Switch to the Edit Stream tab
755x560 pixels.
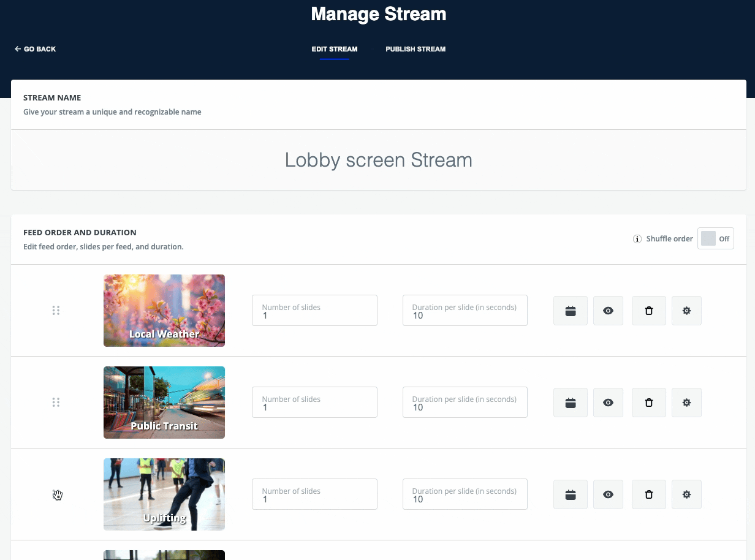pos(335,49)
